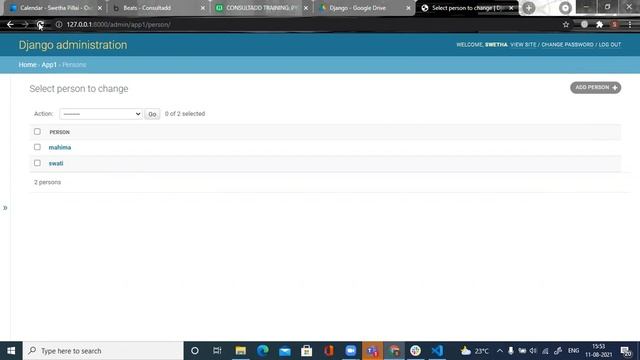
Task: Open the swati person record
Action: (x=56, y=163)
